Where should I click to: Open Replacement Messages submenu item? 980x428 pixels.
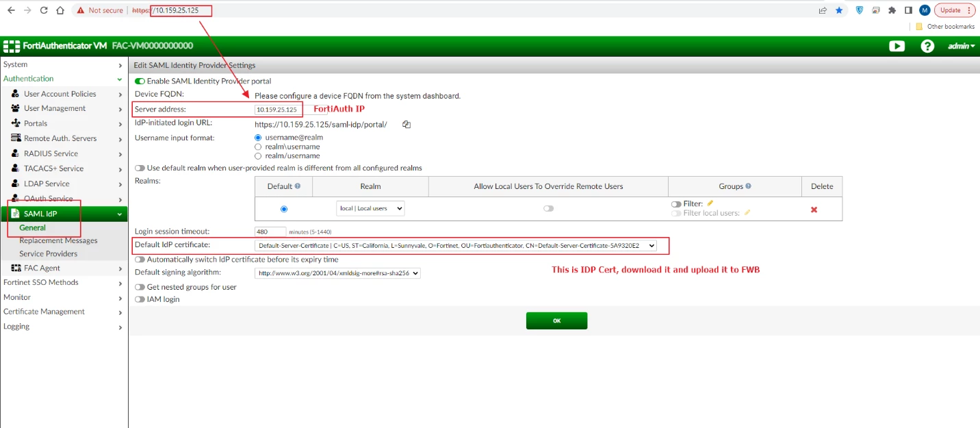[58, 240]
